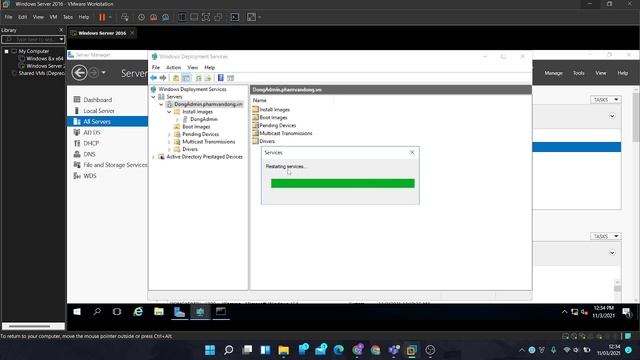Screen dimensions: 640x360
Task: Open the Server Manager navigation history dropdown
Action: (x=104, y=73)
